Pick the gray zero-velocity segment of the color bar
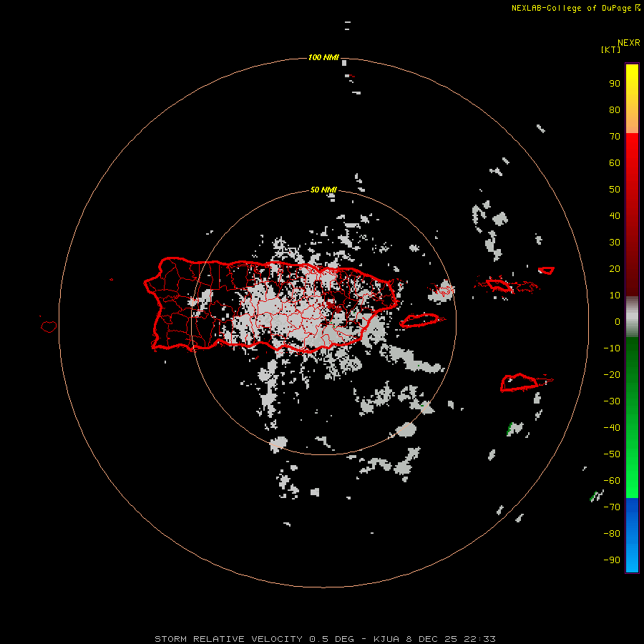644x644 pixels. (x=632, y=317)
